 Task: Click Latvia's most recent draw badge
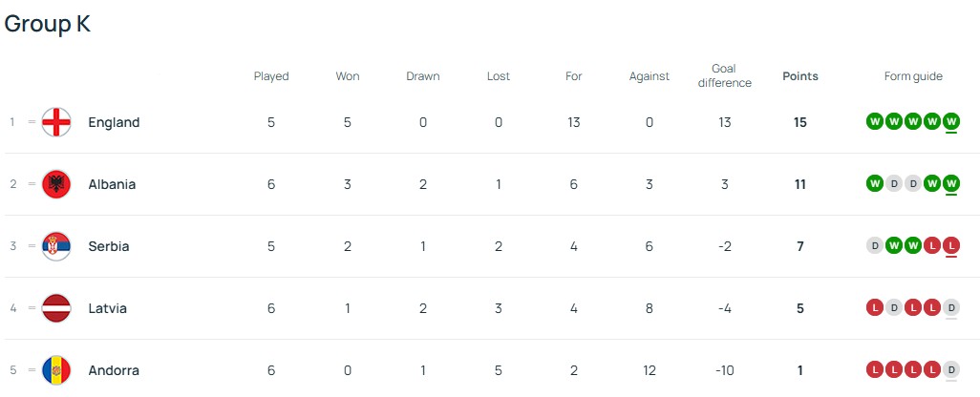[x=950, y=308]
